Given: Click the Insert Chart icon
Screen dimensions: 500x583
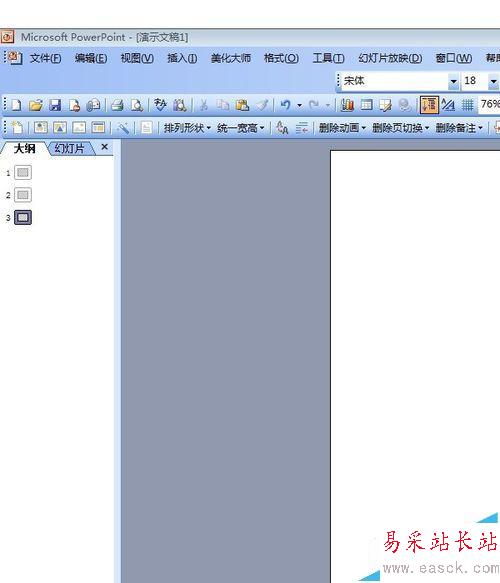Looking at the screenshot, I should pos(347,105).
